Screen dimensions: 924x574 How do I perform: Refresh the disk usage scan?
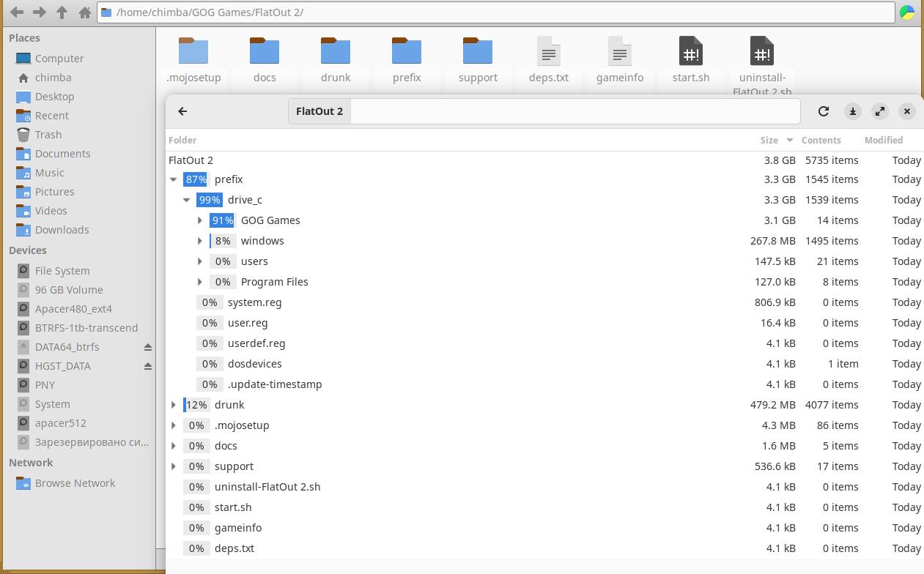tap(824, 111)
